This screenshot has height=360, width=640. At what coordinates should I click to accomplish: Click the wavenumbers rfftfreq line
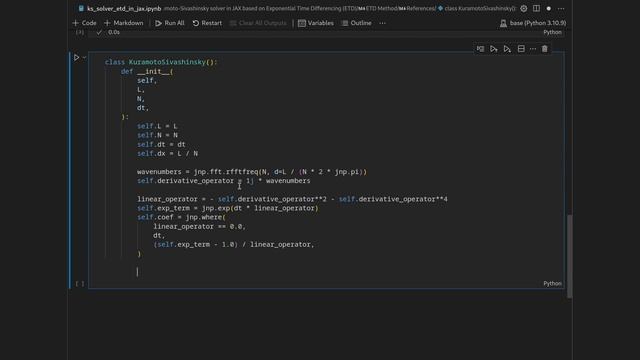tap(252, 172)
